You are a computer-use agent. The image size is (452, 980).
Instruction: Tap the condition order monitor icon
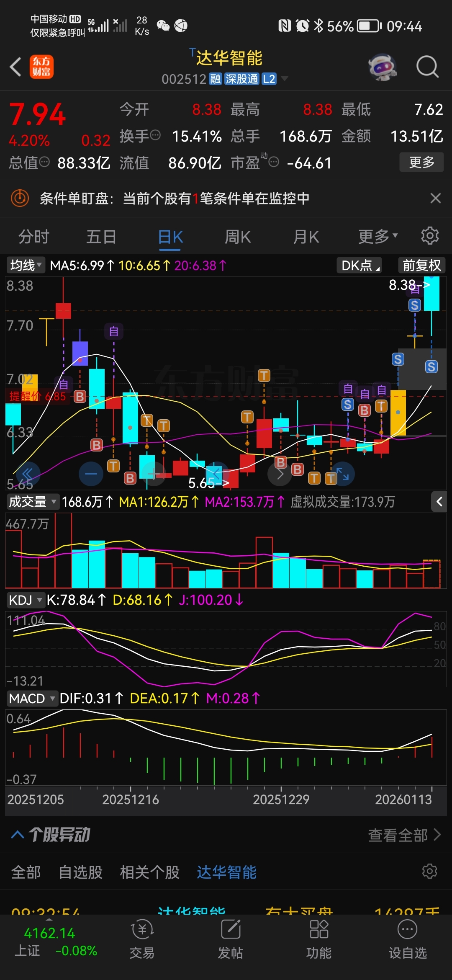pyautogui.click(x=19, y=198)
